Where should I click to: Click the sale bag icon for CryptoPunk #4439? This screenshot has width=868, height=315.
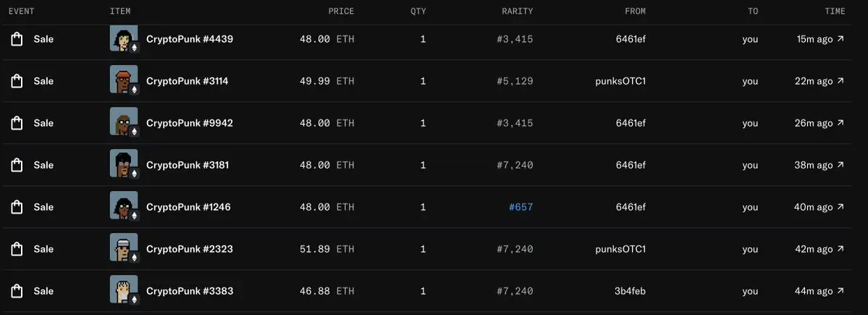click(x=17, y=39)
